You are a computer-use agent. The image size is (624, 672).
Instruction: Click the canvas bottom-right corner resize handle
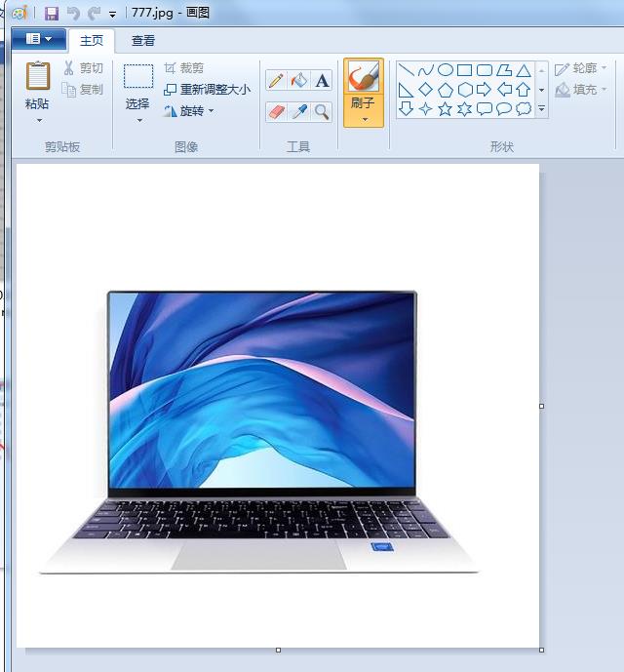[x=541, y=650]
